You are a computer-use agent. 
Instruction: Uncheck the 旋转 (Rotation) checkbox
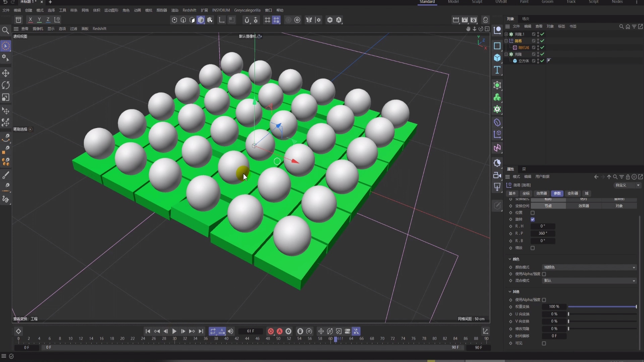533,219
